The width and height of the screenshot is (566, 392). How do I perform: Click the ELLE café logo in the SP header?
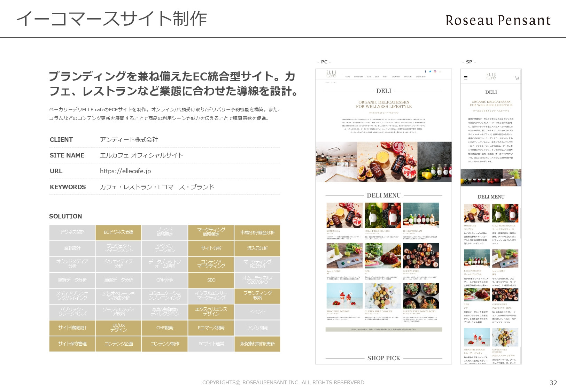click(x=491, y=76)
